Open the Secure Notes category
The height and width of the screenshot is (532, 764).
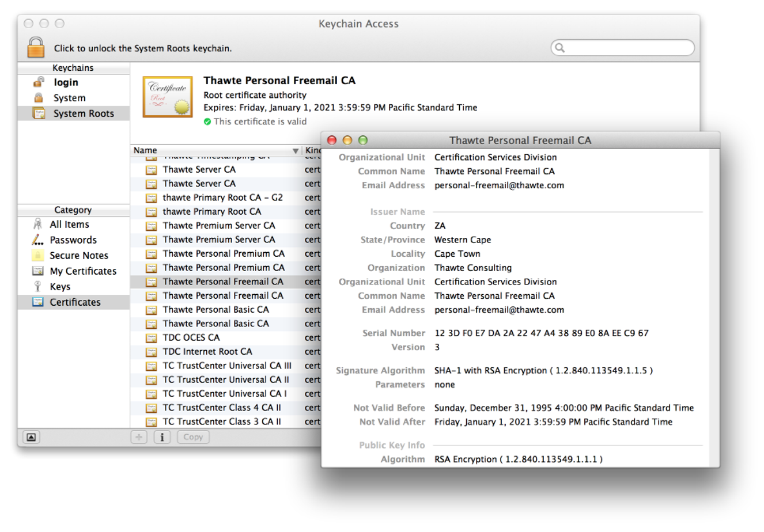click(78, 256)
